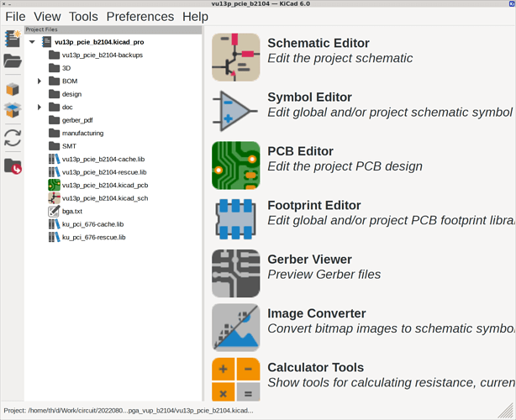Click the library icon of ku_pci_676-cache.lib
Image resolution: width=516 pixels, height=420 pixels.
[x=55, y=224]
